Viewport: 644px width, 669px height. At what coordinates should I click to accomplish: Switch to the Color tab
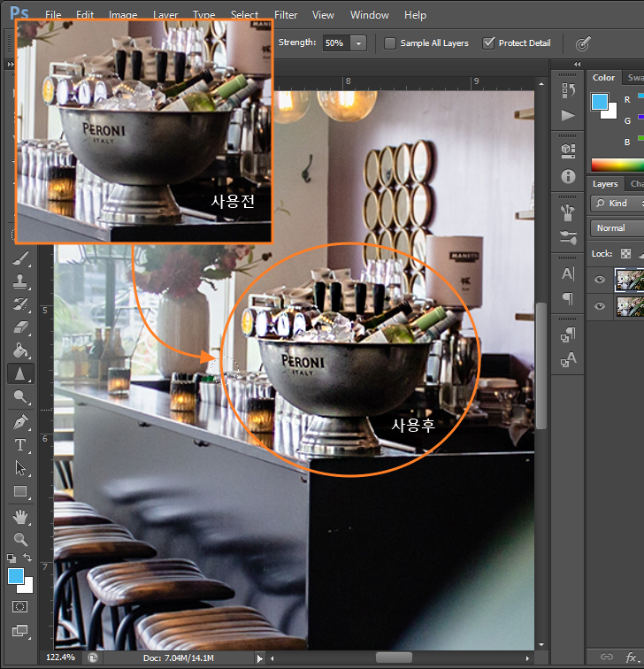pyautogui.click(x=603, y=78)
